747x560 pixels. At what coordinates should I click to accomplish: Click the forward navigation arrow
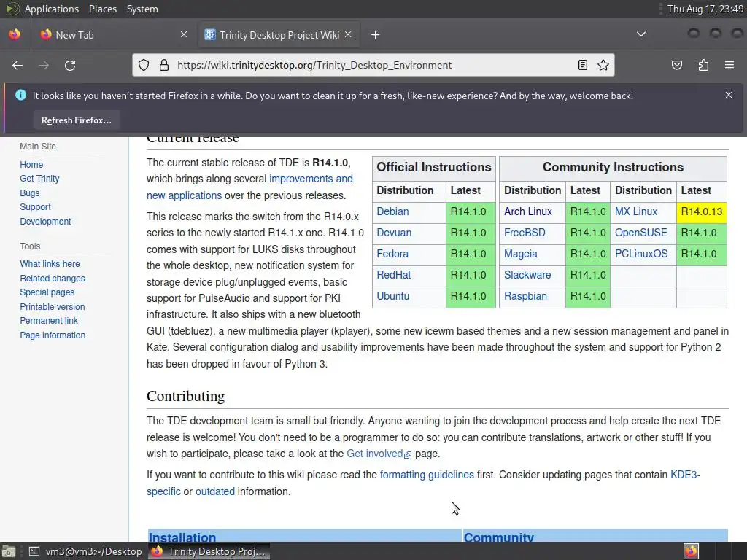[x=44, y=65]
